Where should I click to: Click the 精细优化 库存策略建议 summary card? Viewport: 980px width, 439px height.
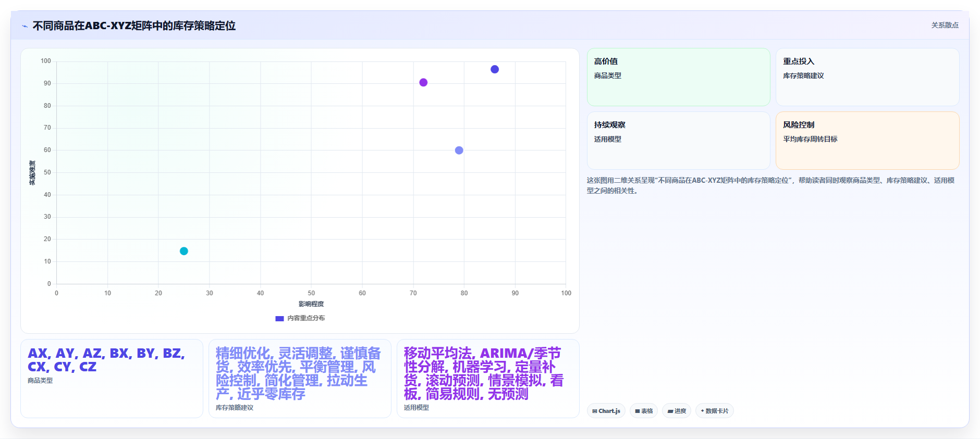click(300, 379)
